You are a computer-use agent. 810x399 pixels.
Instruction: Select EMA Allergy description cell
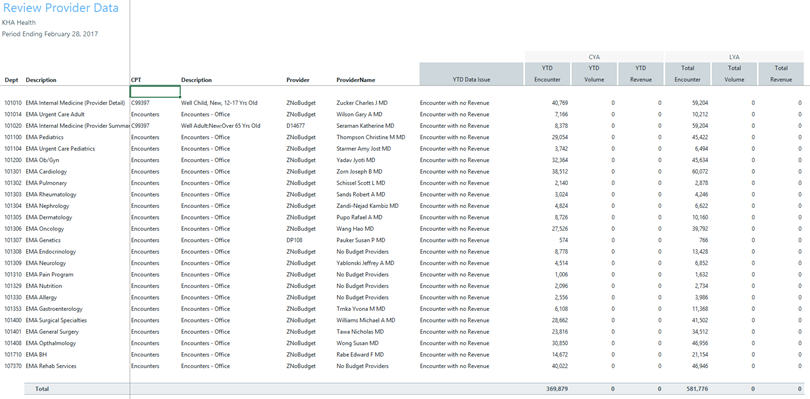coord(41,297)
